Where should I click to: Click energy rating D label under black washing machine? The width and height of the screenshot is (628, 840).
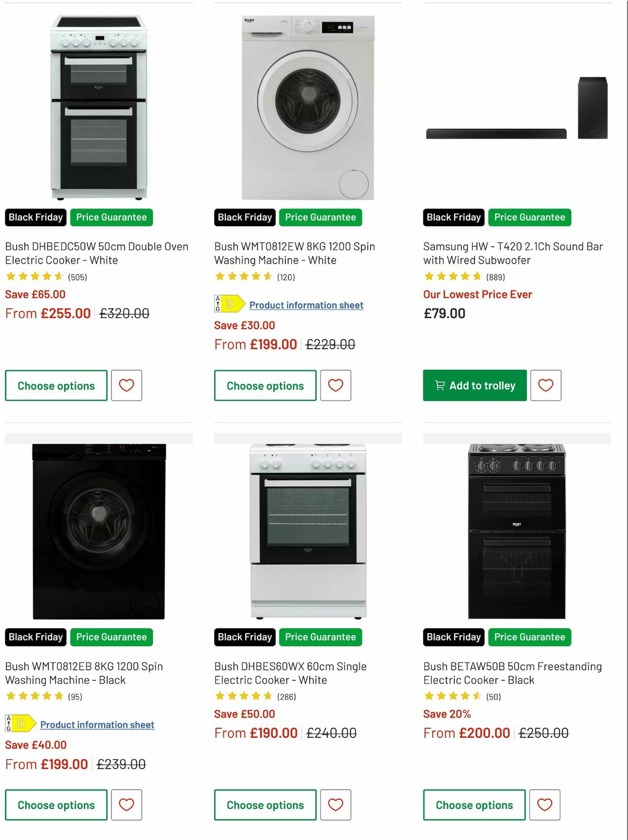pyautogui.click(x=20, y=724)
